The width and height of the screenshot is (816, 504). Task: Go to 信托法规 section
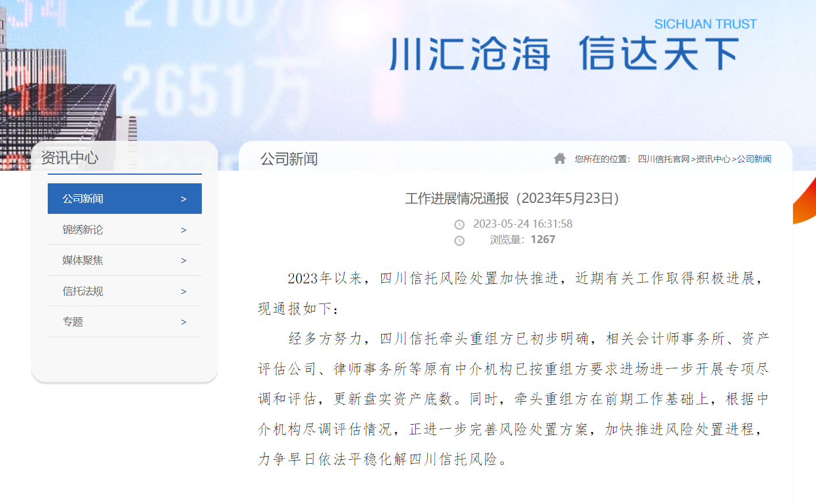pos(83,291)
